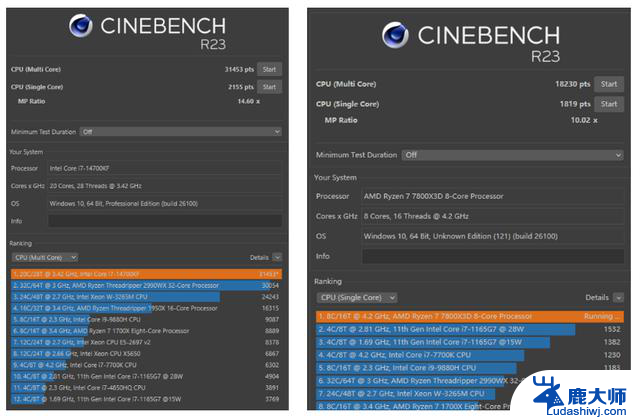This screenshot has height=418, width=640.
Task: Click the Info field in left window
Action: pos(165,221)
